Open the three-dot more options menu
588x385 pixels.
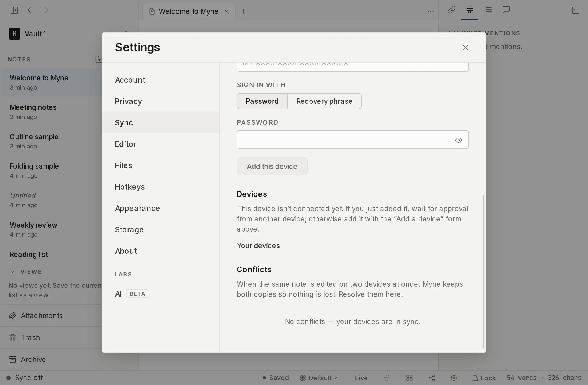pyautogui.click(x=431, y=11)
